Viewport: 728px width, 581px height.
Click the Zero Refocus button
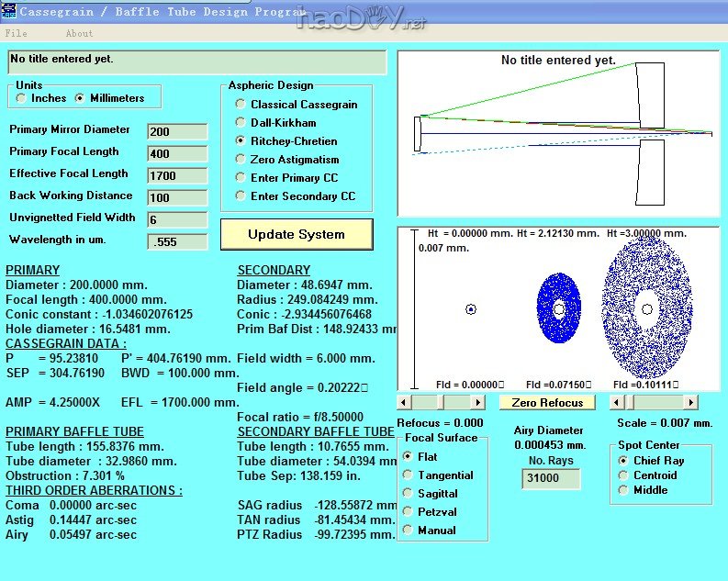click(548, 402)
